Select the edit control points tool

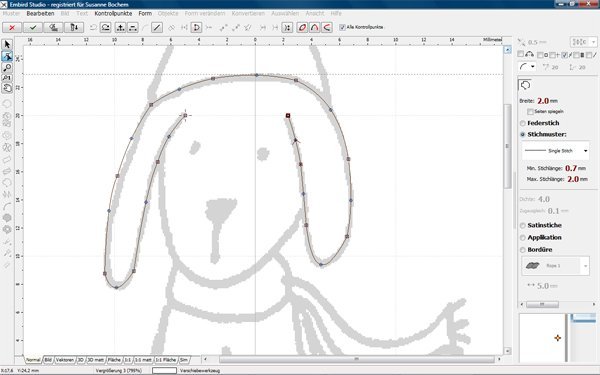[x=7, y=57]
